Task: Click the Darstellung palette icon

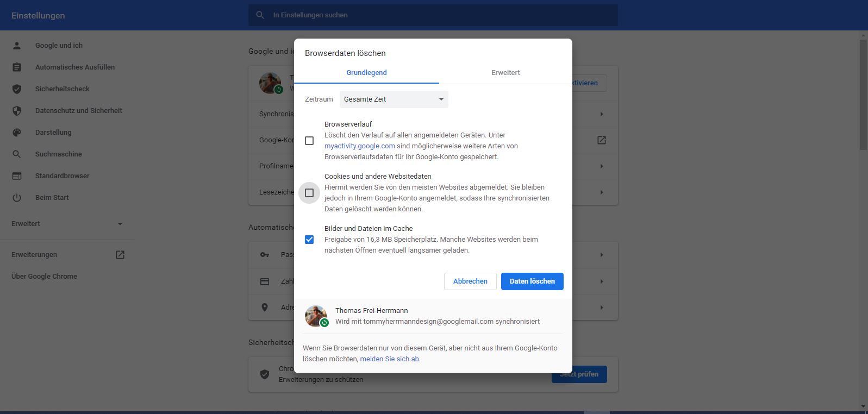Action: pos(17,133)
